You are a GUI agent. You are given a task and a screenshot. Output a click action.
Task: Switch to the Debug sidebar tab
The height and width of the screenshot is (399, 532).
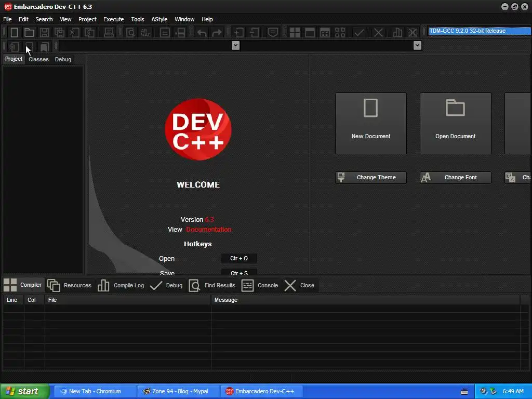click(63, 59)
